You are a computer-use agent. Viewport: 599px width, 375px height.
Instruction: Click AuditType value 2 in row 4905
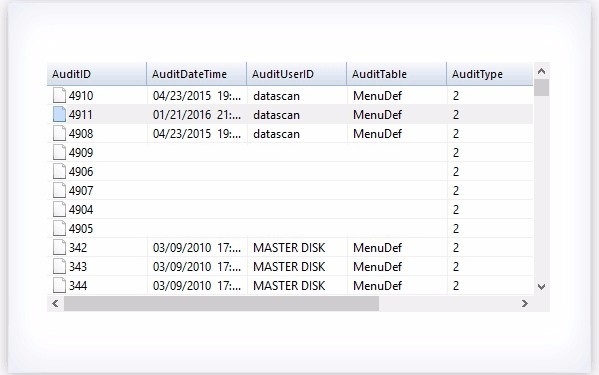456,228
